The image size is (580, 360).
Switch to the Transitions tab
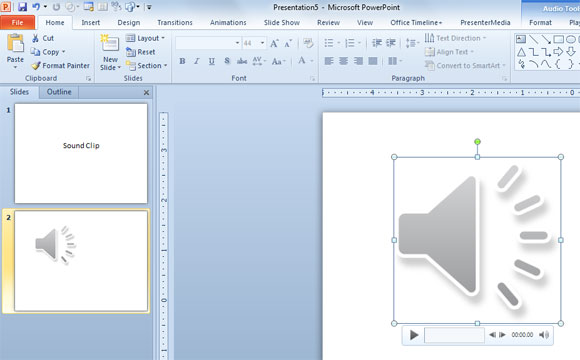point(175,23)
